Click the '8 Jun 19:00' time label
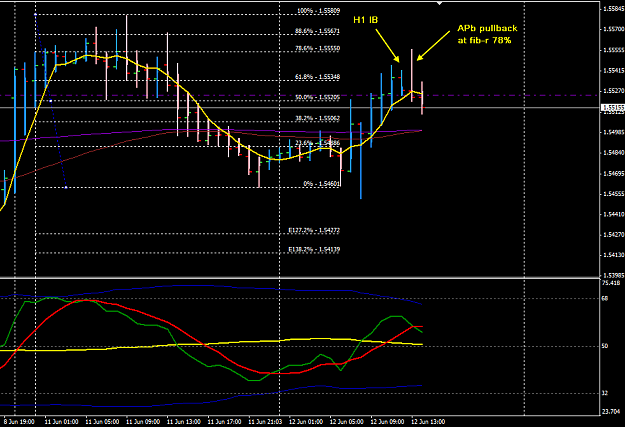 (19, 422)
